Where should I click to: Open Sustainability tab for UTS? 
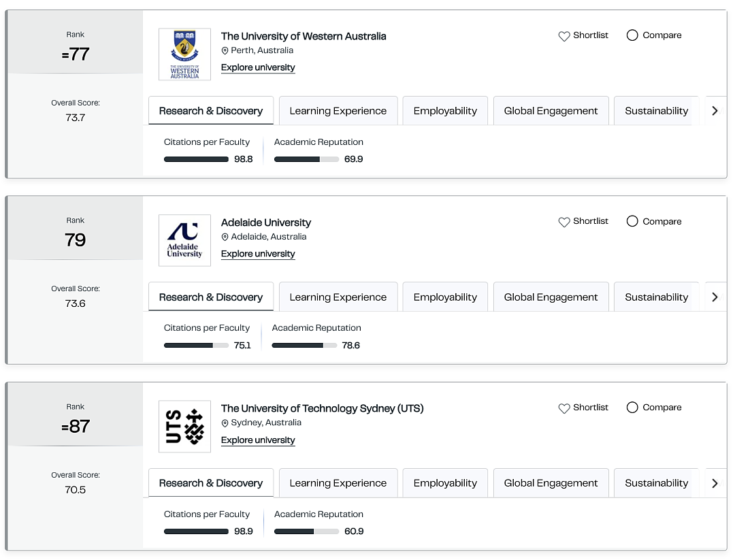tap(656, 482)
